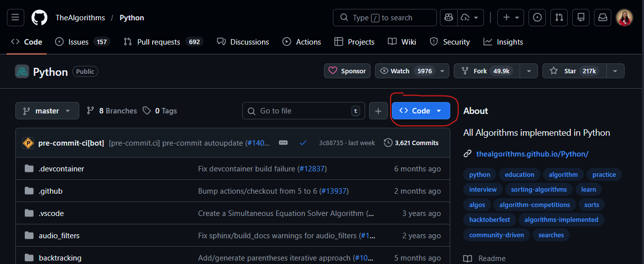View 8 Branches link
The image size is (644, 264).
click(111, 111)
